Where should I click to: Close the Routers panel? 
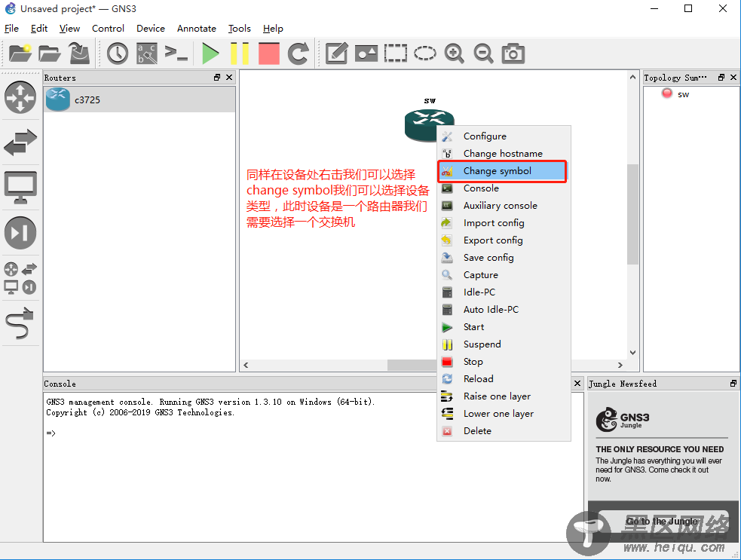click(x=229, y=77)
